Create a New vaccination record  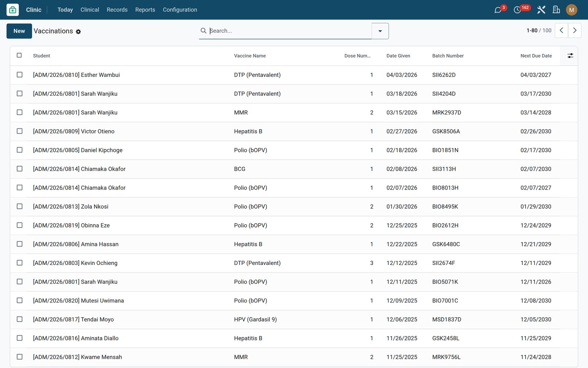point(19,31)
